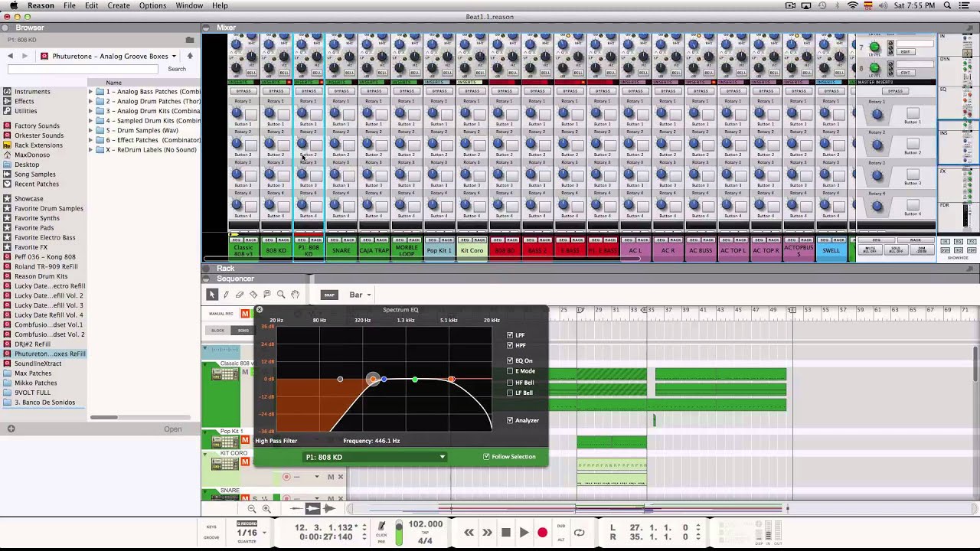The height and width of the screenshot is (551, 980).
Task: Click the Wi-Fi status icon
Action: point(853,5)
